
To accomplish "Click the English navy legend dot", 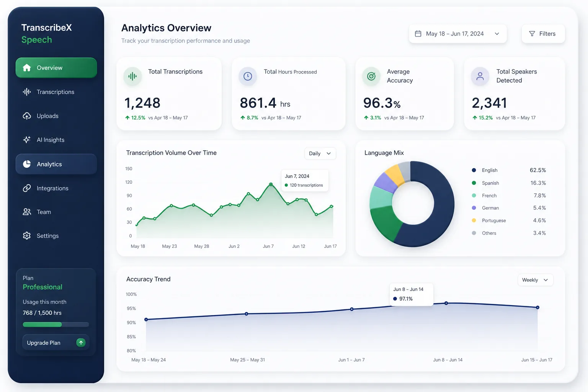I will [x=474, y=170].
